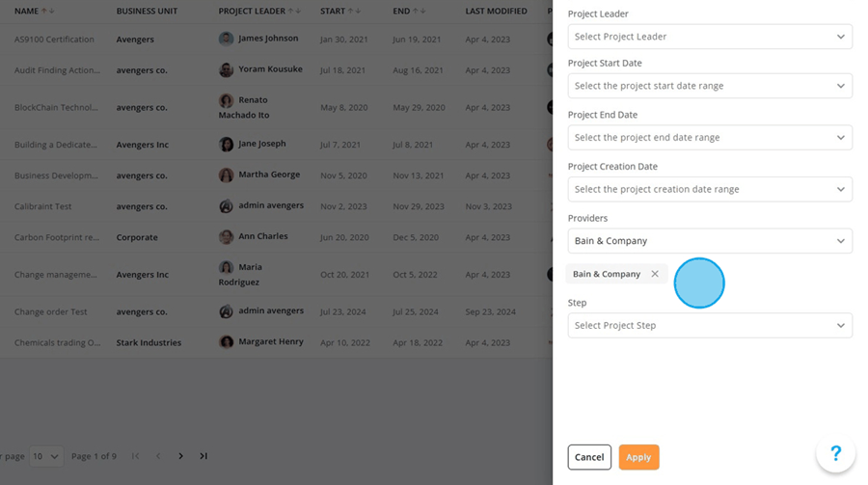Sort by End date column arrows
868x485 pixels.
(x=420, y=11)
